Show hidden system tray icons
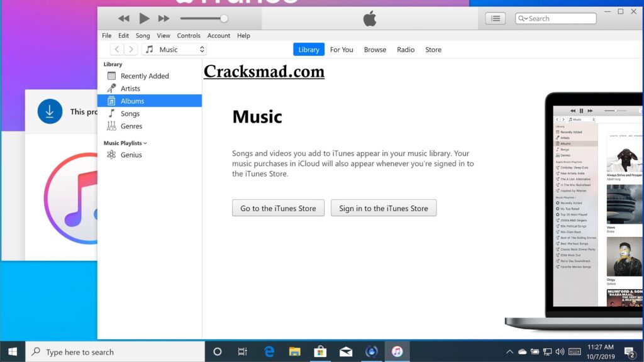The image size is (644, 362). tap(509, 352)
